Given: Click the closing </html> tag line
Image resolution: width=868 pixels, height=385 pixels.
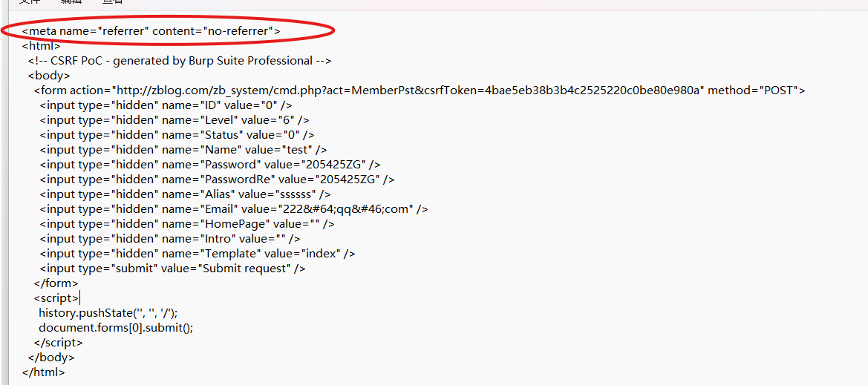Looking at the screenshot, I should 44,372.
